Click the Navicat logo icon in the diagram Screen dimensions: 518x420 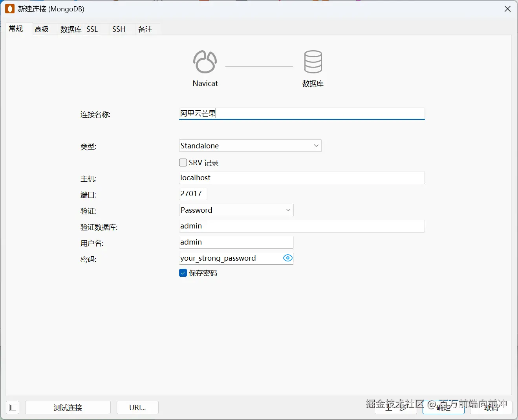click(x=205, y=62)
